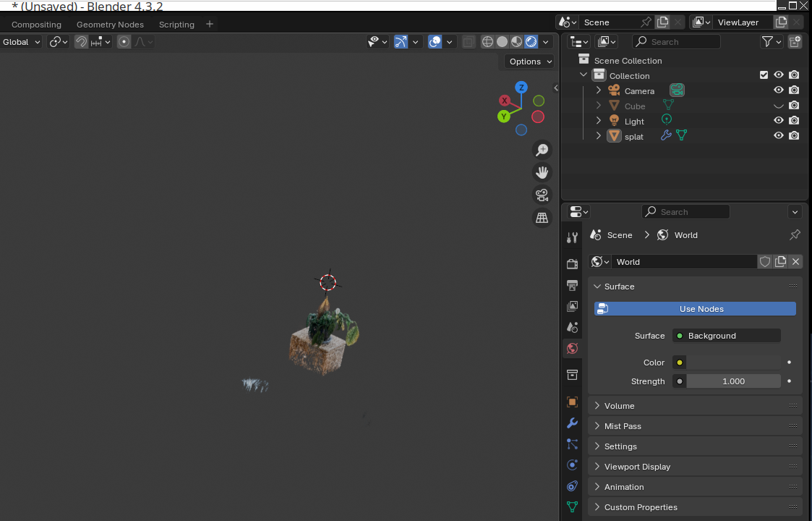Image resolution: width=812 pixels, height=521 pixels.
Task: Toggle camera view icon in viewport
Action: (x=542, y=195)
